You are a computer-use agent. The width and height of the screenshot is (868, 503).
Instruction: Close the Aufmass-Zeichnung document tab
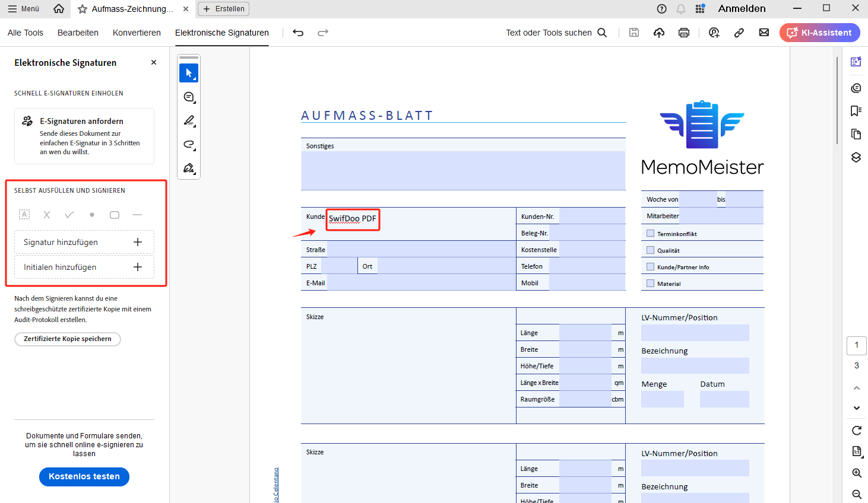pos(186,9)
